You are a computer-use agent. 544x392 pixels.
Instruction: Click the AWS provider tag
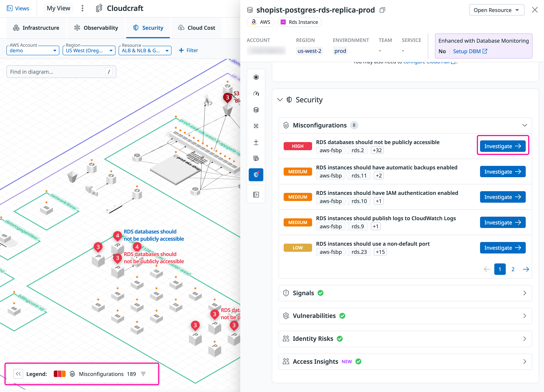pos(260,22)
